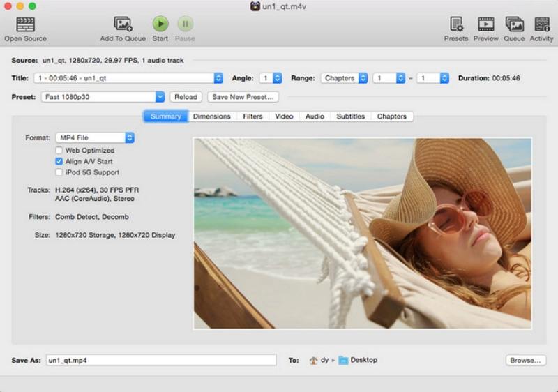Screen dimensions: 558x392
Task: Enable iPod 5G Support checkbox
Action: point(59,172)
